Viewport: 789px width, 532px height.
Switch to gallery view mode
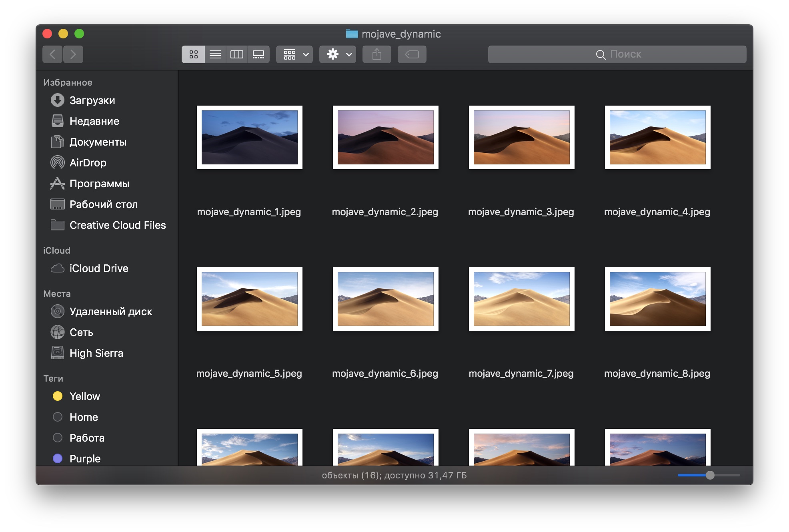[258, 54]
